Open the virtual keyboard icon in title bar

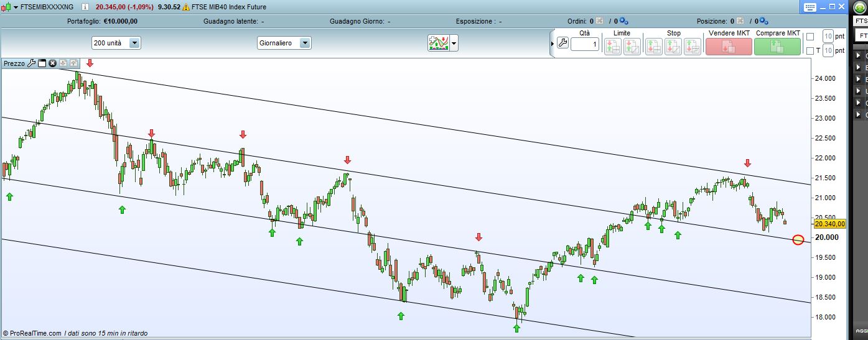[810, 7]
